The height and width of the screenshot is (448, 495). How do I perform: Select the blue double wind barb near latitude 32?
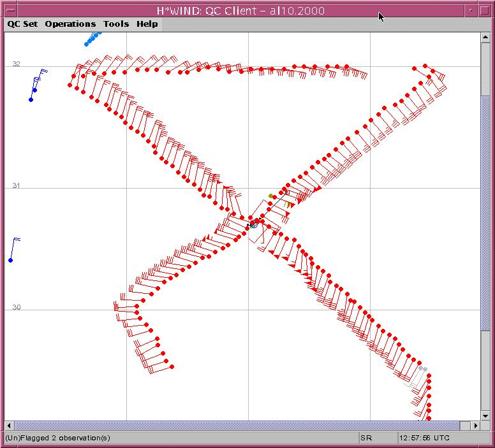click(33, 90)
